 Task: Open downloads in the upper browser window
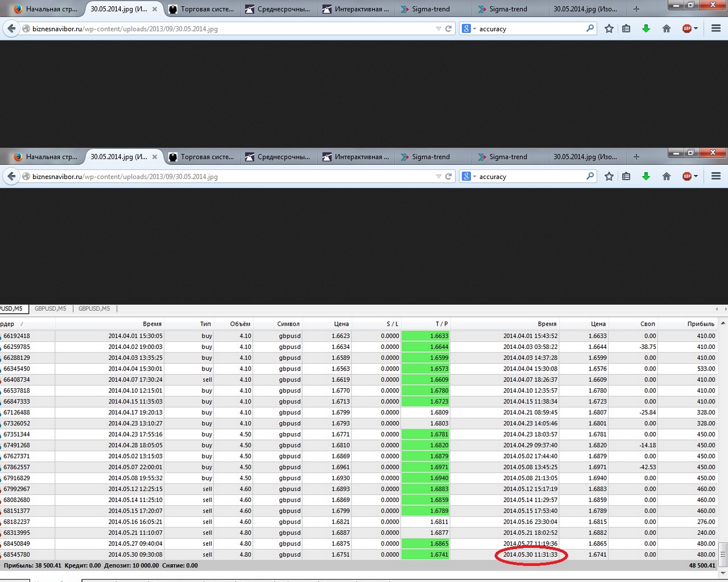coord(646,28)
